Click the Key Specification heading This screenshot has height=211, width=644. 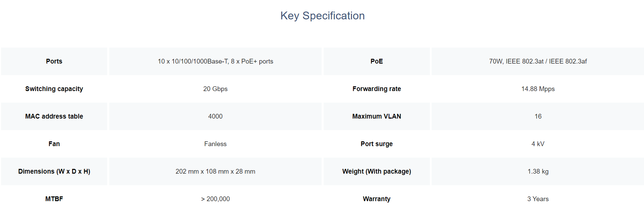point(322,16)
